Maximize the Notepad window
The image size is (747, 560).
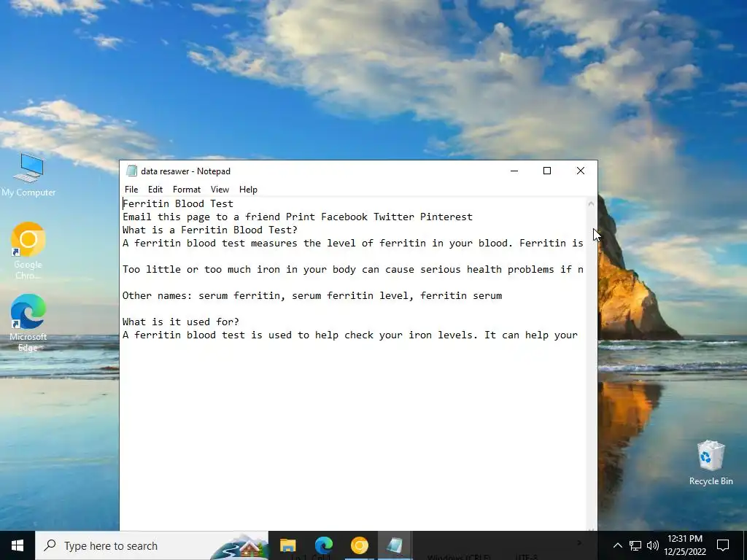[x=547, y=171]
